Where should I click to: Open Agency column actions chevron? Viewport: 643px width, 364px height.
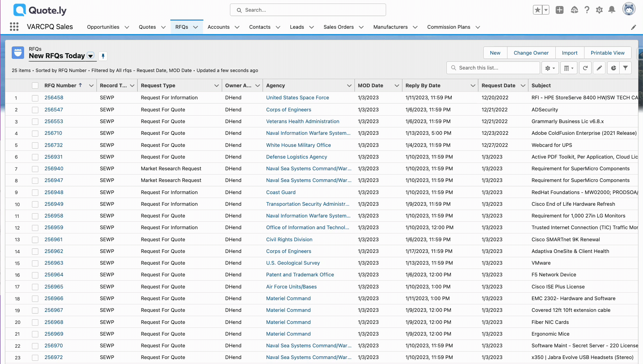[x=349, y=86]
